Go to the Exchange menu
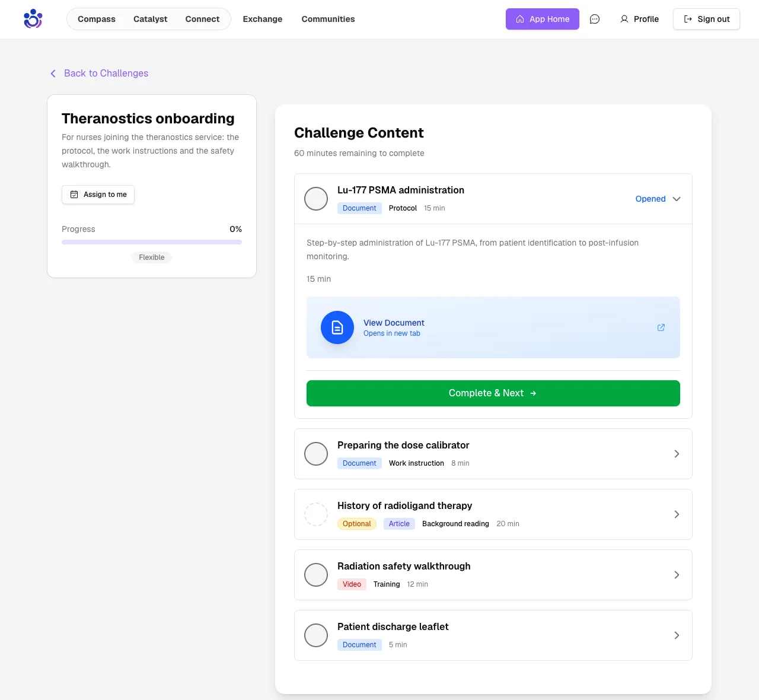759x700 pixels. (263, 19)
